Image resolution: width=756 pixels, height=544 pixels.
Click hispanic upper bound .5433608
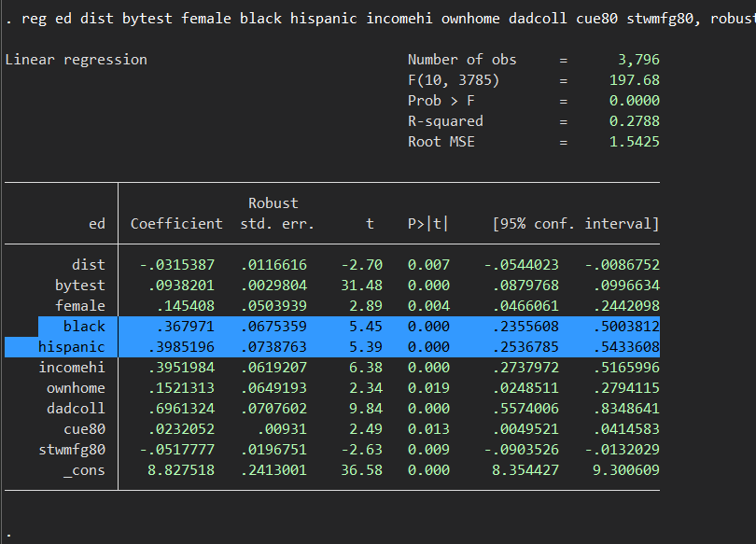(626, 347)
